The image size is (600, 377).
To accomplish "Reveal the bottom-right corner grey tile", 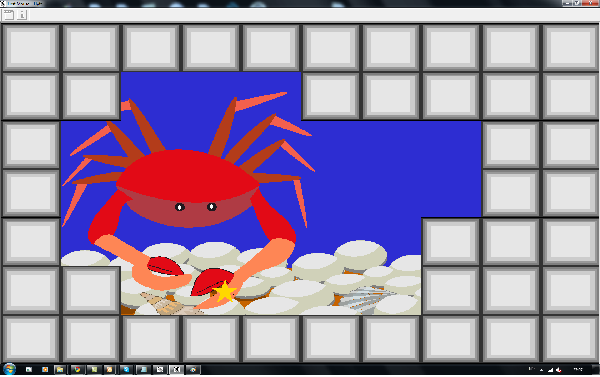I will coord(570,339).
